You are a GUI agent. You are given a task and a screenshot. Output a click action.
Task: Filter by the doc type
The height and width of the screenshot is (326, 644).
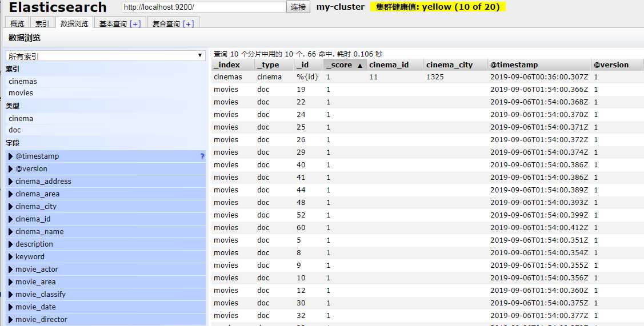click(106, 130)
